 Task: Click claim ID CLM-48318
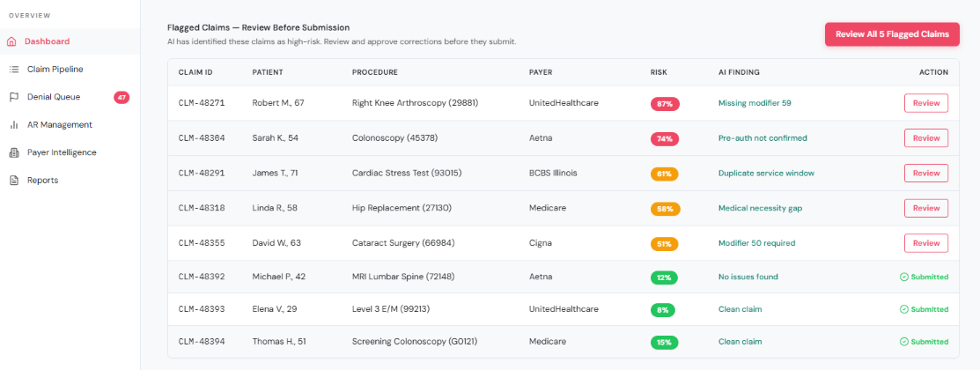click(x=202, y=208)
